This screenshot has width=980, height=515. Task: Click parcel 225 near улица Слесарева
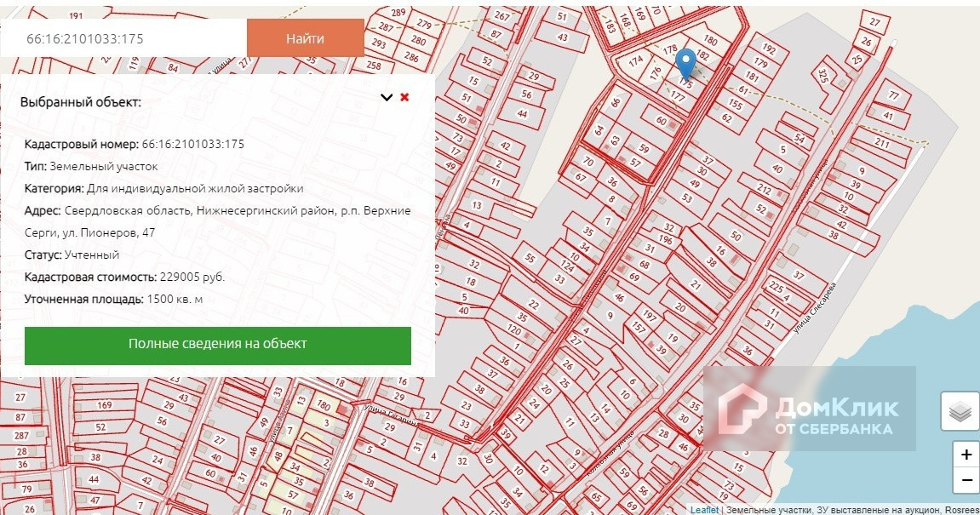pyautogui.click(x=776, y=287)
